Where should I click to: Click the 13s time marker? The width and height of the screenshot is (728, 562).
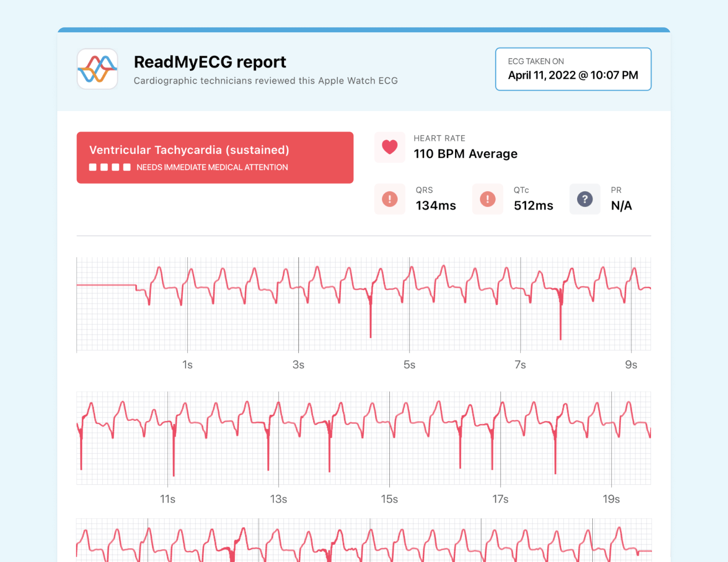278,499
